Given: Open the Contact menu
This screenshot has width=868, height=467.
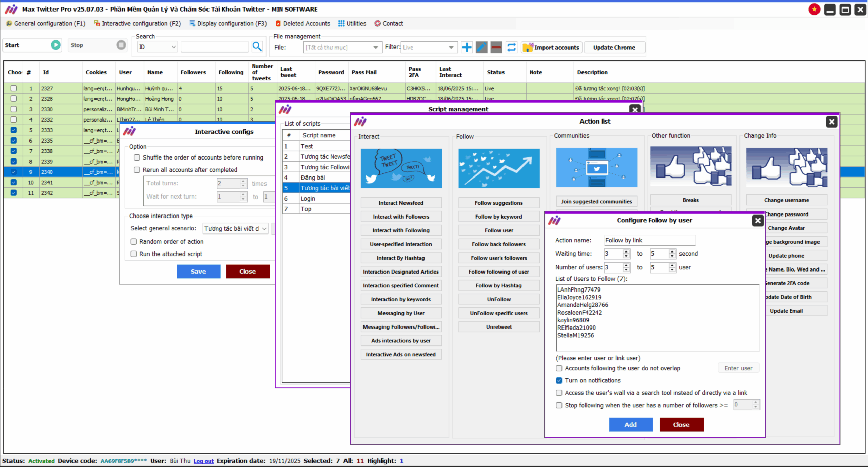Looking at the screenshot, I should click(389, 23).
